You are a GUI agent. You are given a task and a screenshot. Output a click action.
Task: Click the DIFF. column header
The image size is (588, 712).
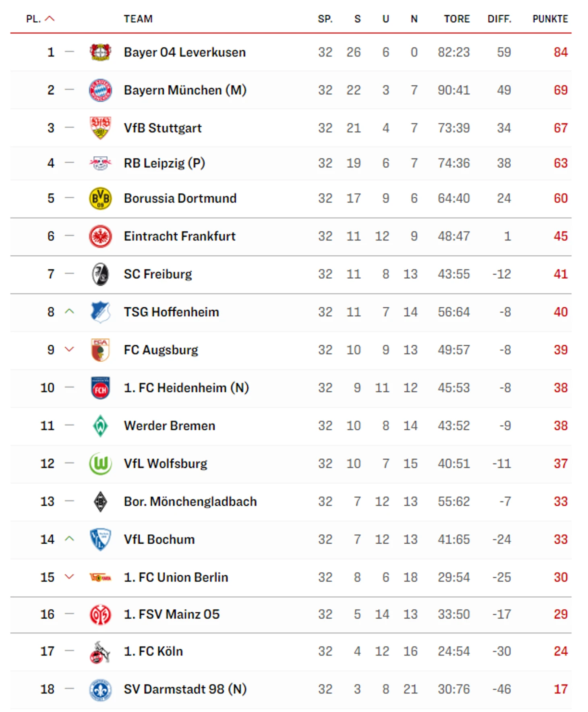coord(499,19)
